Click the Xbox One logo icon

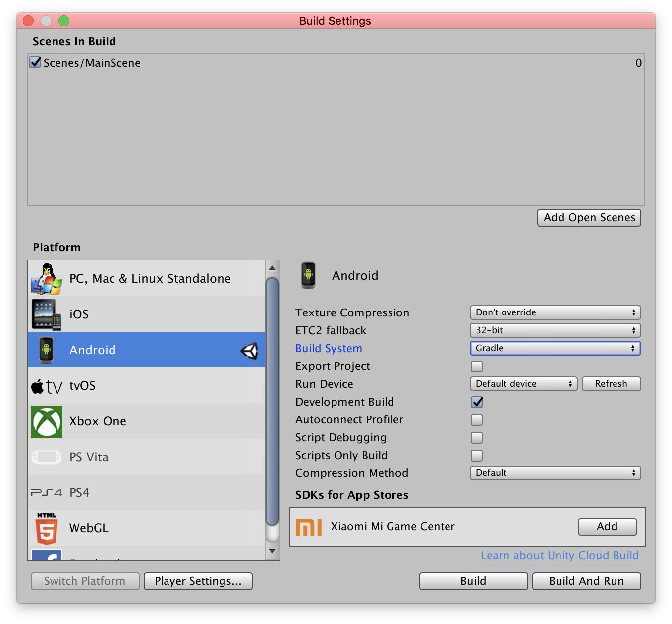[x=46, y=421]
